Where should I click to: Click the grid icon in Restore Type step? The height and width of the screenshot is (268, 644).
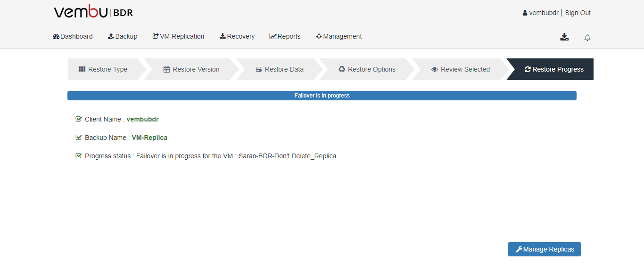82,69
